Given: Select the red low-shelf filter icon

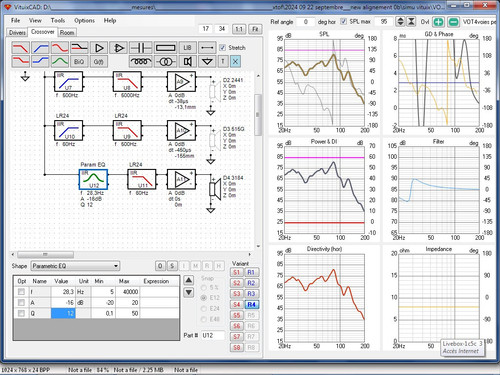Looking at the screenshot, I should pyautogui.click(x=20, y=61).
